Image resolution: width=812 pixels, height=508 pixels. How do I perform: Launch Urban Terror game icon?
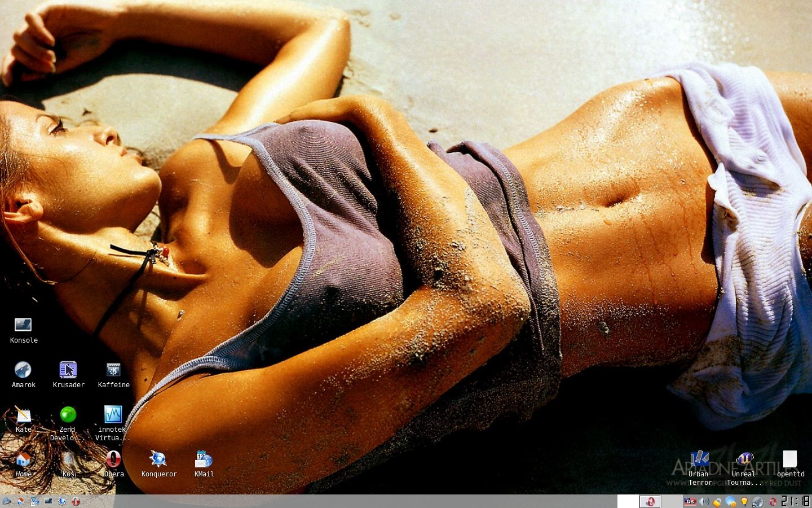[x=700, y=467]
